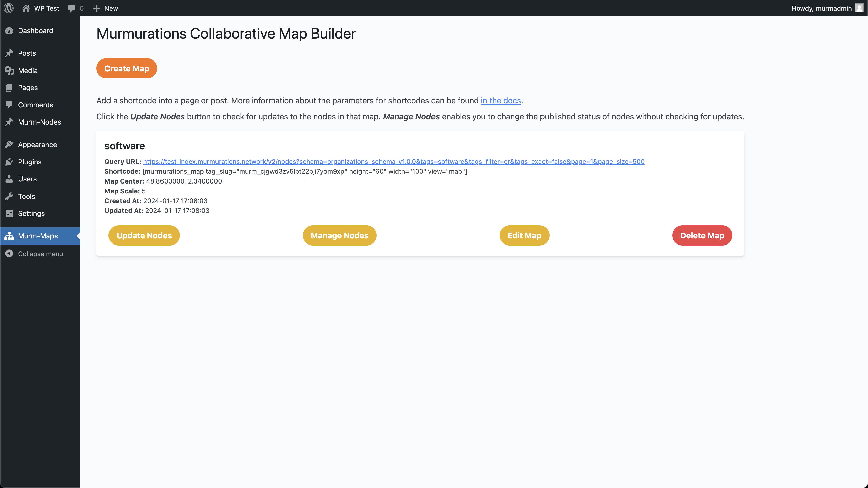Click Update Nodes for software map
This screenshot has width=868, height=488.
(x=144, y=235)
